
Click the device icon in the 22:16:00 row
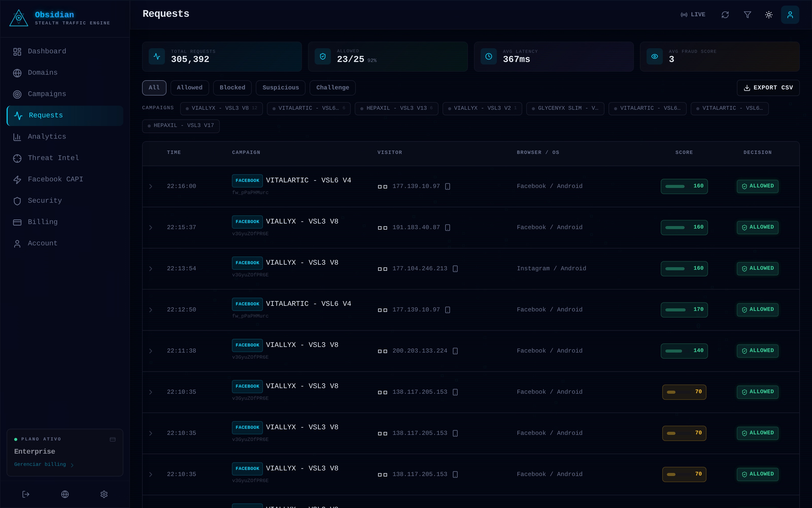tap(447, 186)
